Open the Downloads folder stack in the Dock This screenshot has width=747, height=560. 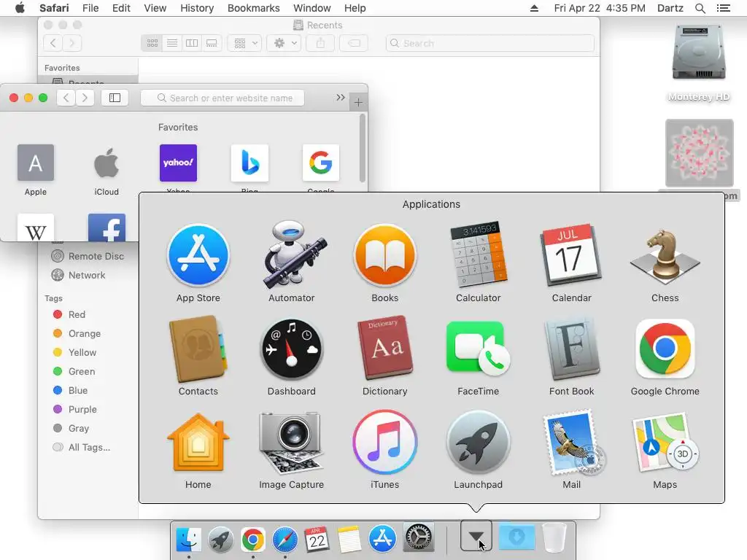point(517,537)
